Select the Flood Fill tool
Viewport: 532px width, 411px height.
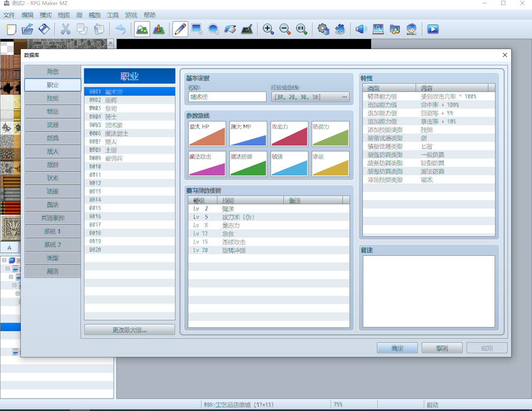coord(230,29)
